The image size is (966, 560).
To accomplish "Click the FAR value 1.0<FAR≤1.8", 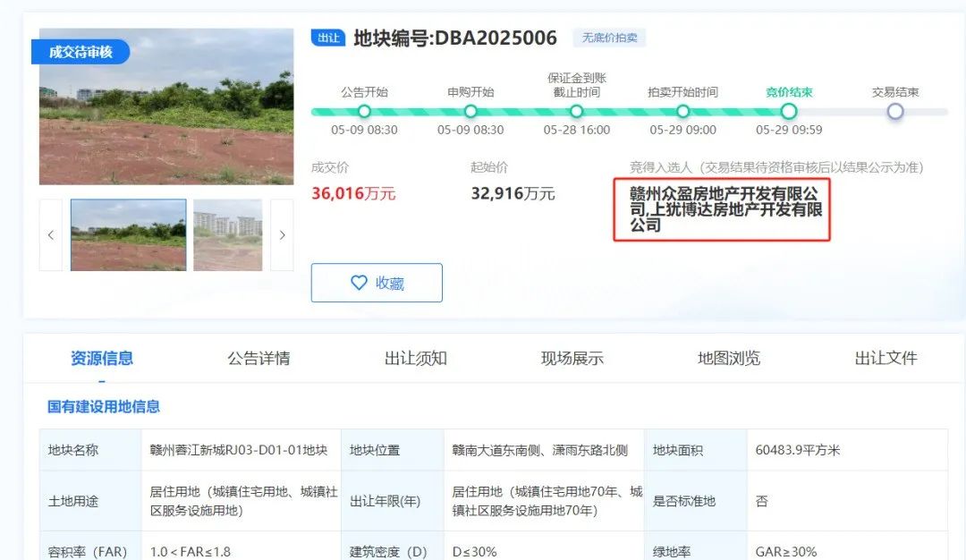I will pyautogui.click(x=191, y=551).
